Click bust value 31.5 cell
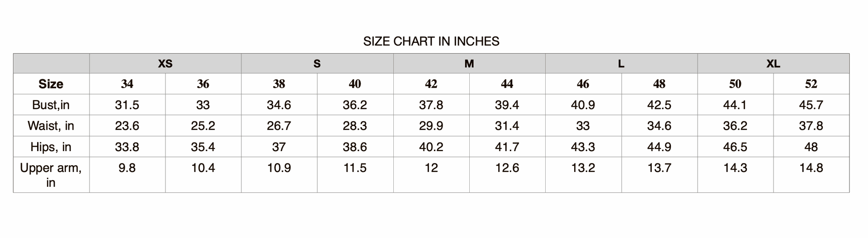Screen dimensions: 868x238 [x=127, y=105]
